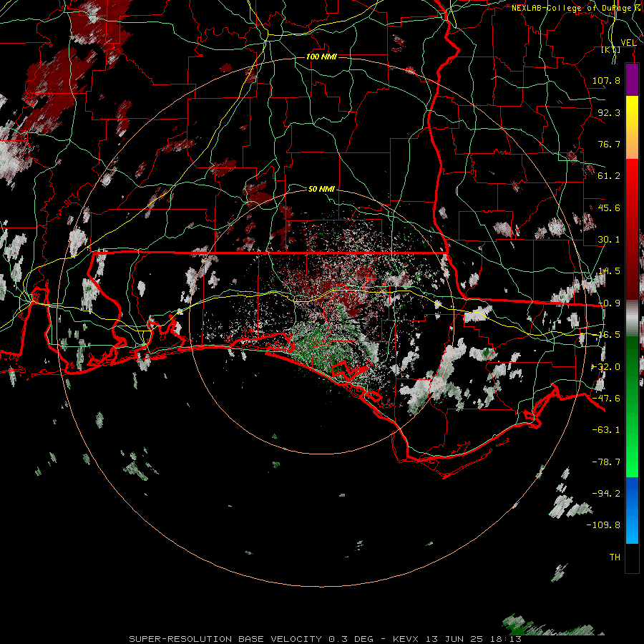Click the 100 NMI range ring label
This screenshot has height=644, width=644.
[x=321, y=57]
